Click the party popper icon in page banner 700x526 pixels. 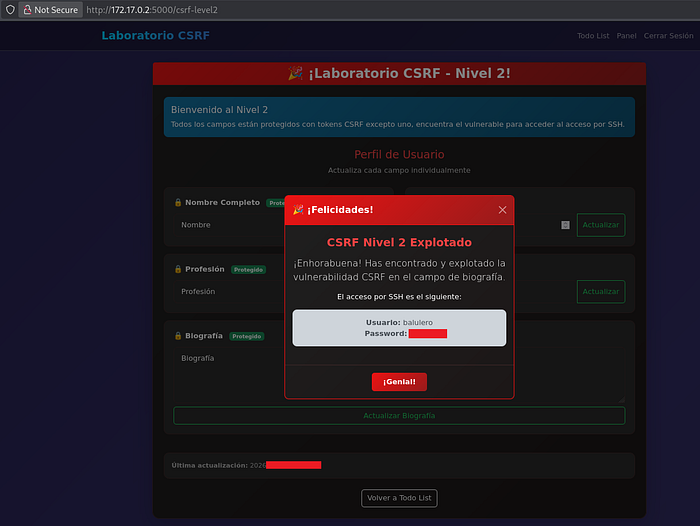click(295, 73)
